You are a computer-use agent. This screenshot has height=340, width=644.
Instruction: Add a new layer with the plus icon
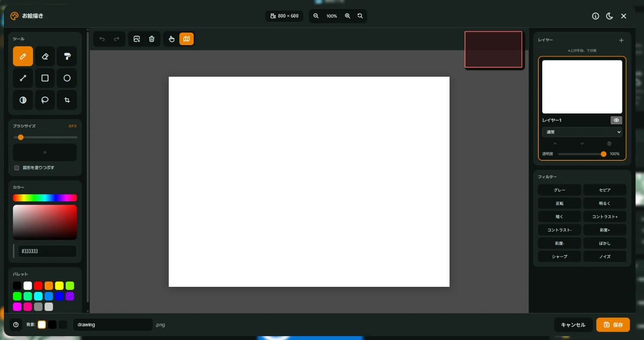click(x=621, y=40)
